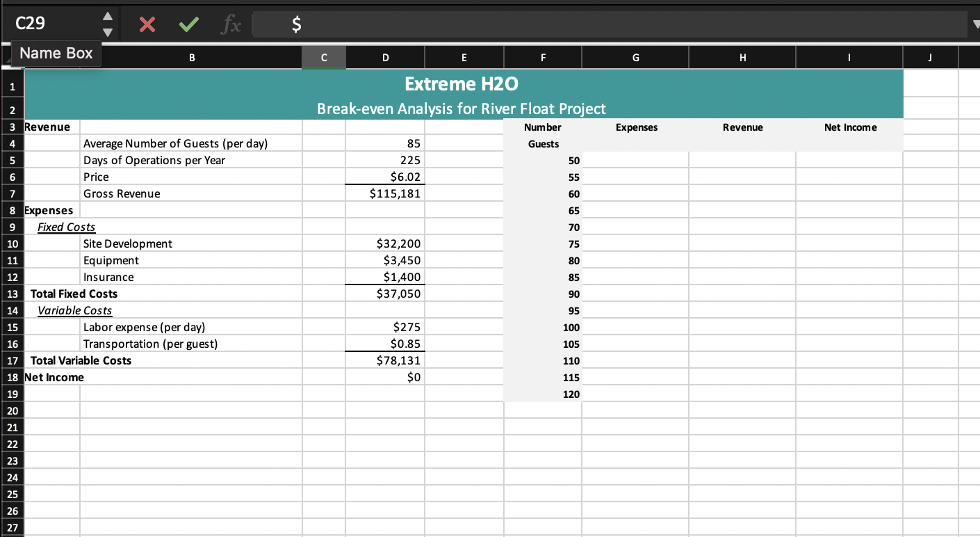Select the Extreme H2O title banner

462,83
